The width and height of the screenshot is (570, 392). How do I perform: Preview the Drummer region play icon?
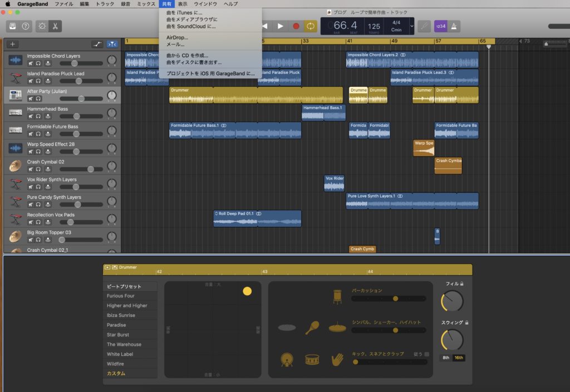[107, 267]
